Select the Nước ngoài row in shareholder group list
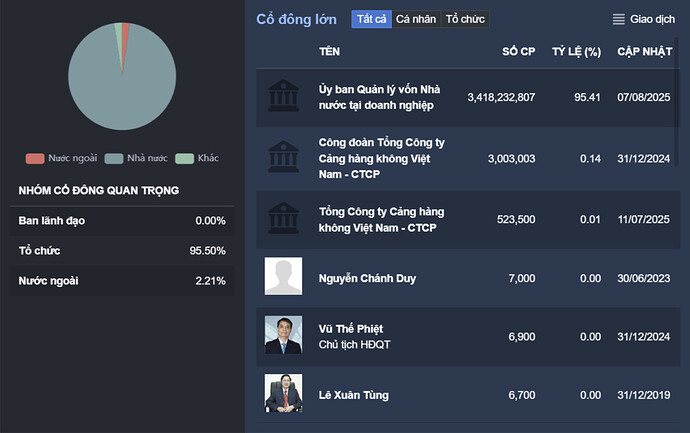 pyautogui.click(x=122, y=281)
